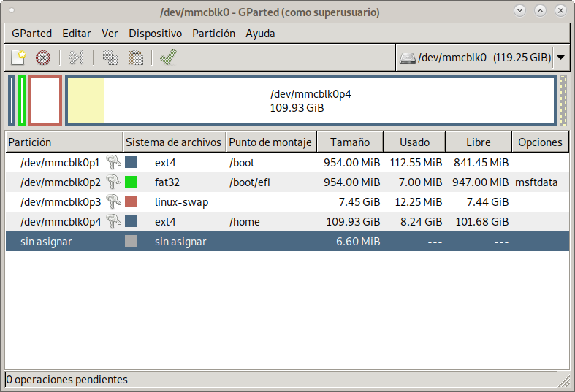The height and width of the screenshot is (392, 575).
Task: Select the red swap block in disk map
Action: [45, 101]
